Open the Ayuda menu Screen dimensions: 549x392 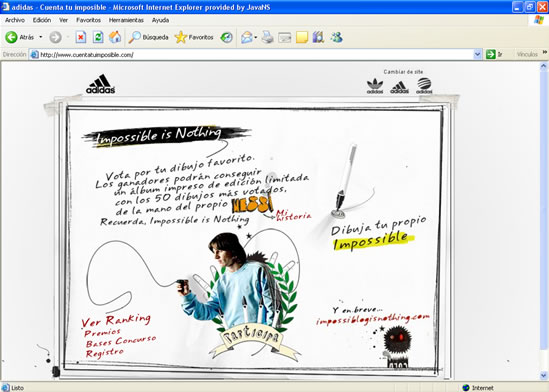click(x=160, y=20)
